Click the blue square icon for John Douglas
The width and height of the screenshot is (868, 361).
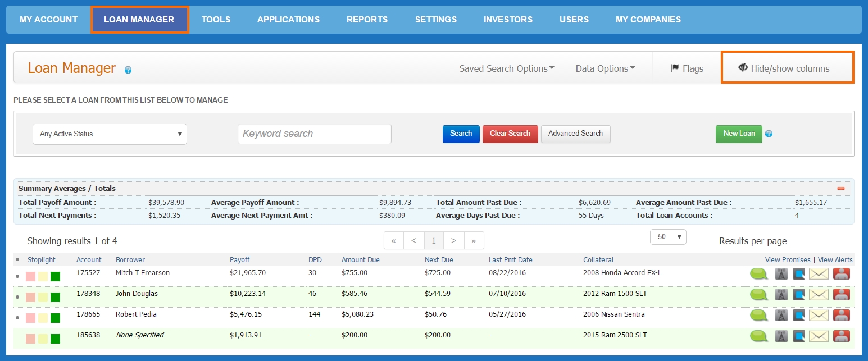[x=798, y=294]
